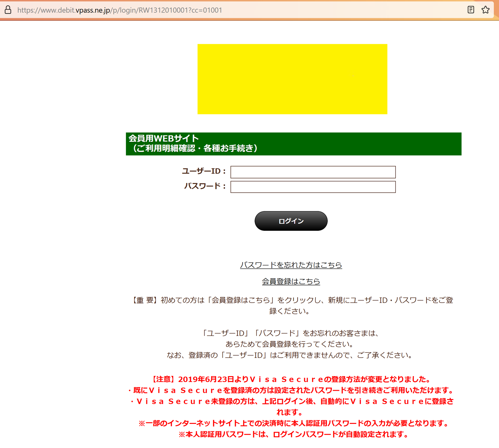Open パスワードを忘れた方はこちら link
The width and height of the screenshot is (499, 448).
(291, 265)
